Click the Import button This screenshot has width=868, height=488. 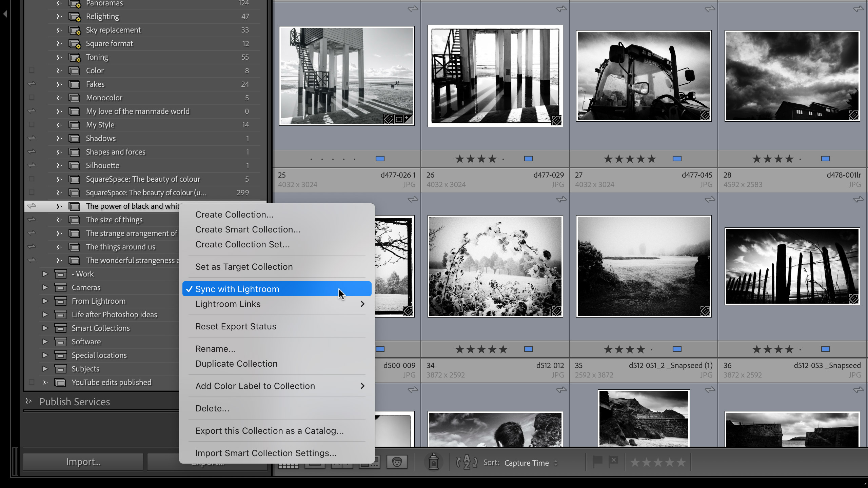click(x=83, y=462)
